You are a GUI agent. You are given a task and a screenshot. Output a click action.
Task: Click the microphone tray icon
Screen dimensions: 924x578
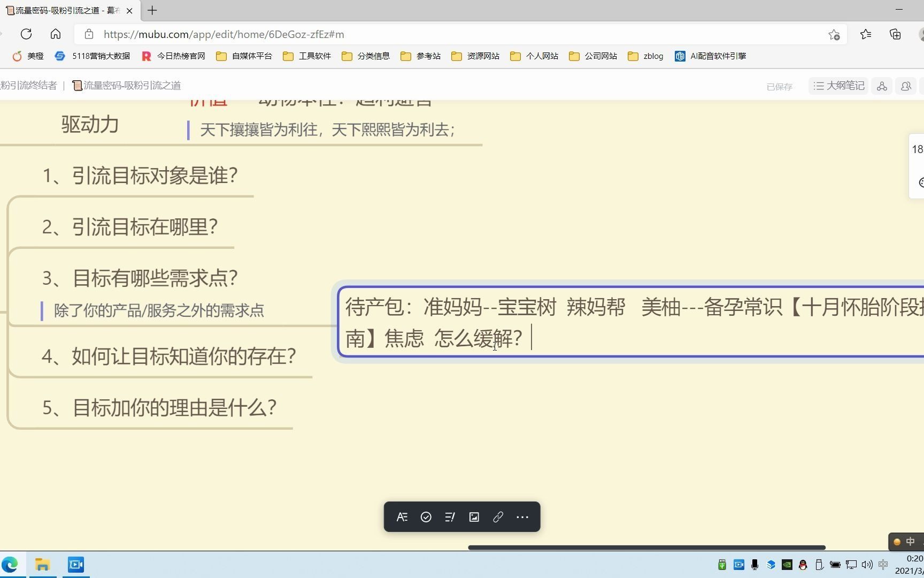coord(754,565)
